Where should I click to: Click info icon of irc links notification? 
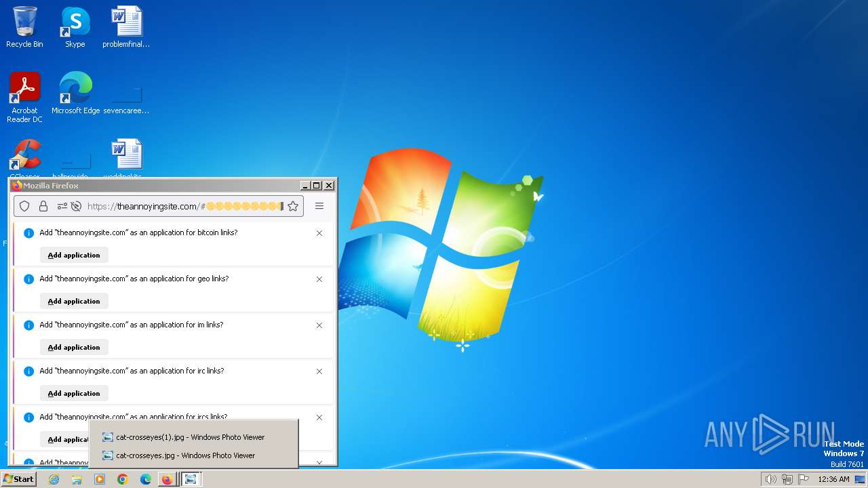coord(28,371)
